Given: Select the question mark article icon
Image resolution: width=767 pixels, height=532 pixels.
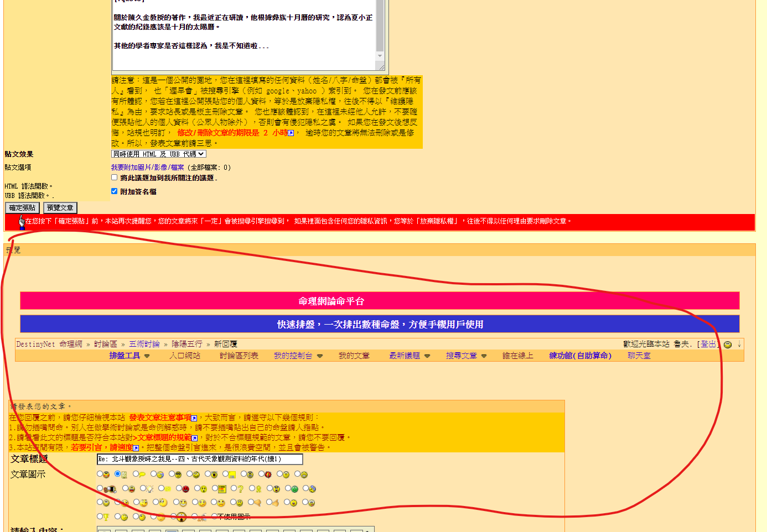Looking at the screenshot, I should click(233, 488).
